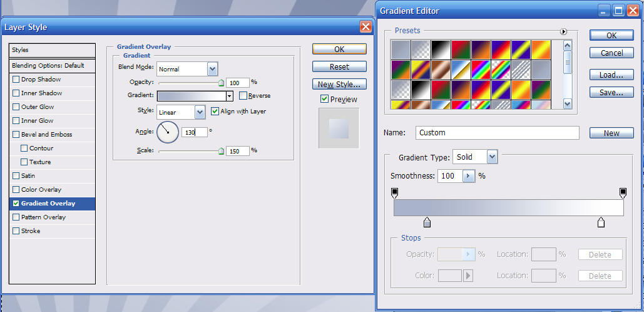This screenshot has height=312, width=644.
Task: Click the Scale slider handle
Action: (221, 151)
